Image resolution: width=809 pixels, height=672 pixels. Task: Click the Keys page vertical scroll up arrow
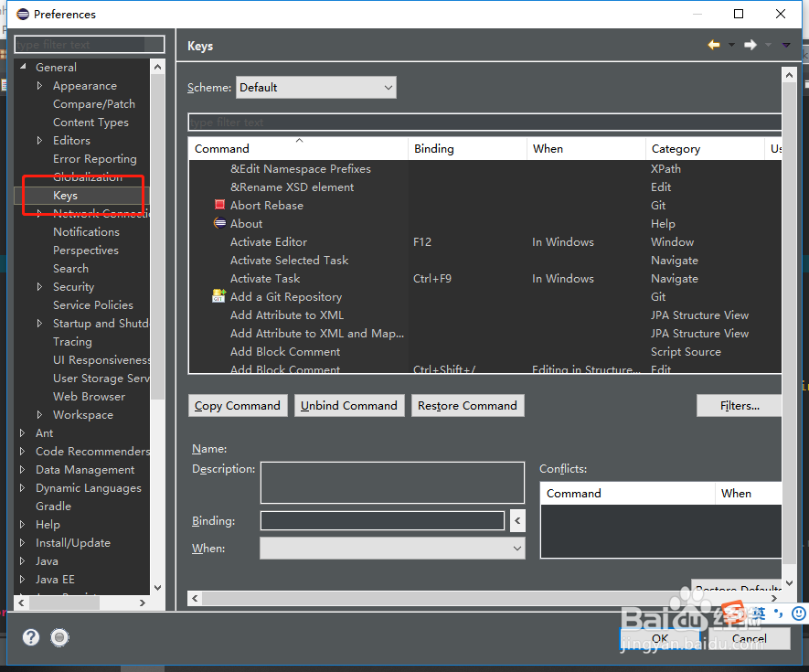pyautogui.click(x=789, y=75)
